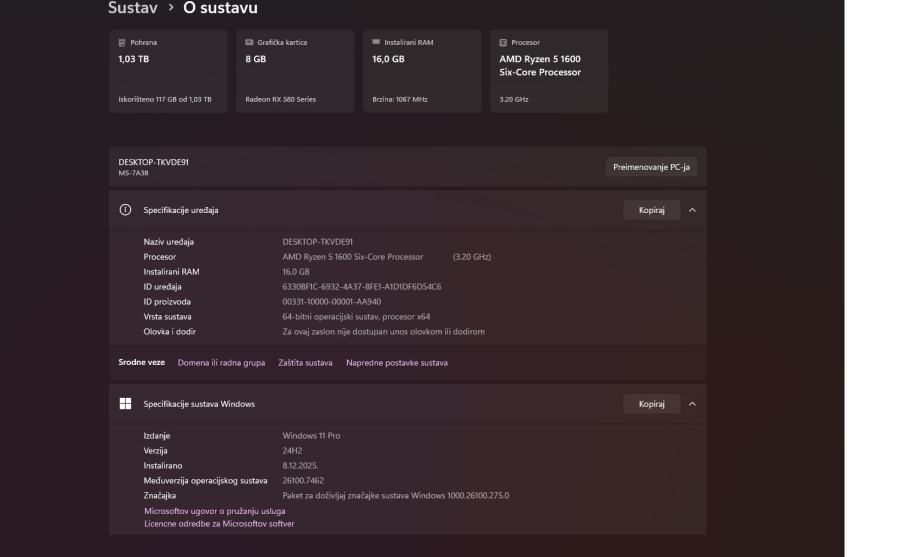920x557 pixels.
Task: Click the device name value DESKTOP-TKVDE91 in specifications
Action: (x=317, y=242)
